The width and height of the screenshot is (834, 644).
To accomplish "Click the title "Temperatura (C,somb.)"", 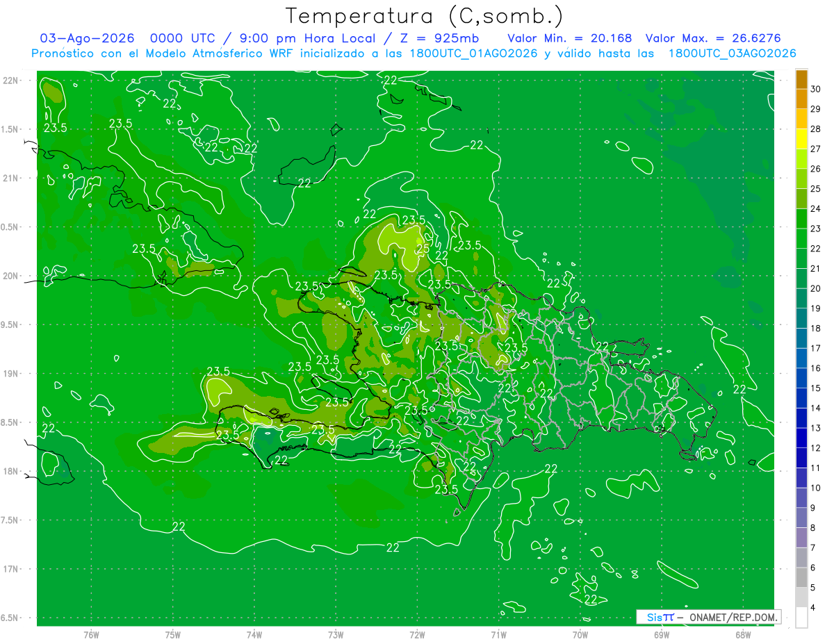I will 425,16.
